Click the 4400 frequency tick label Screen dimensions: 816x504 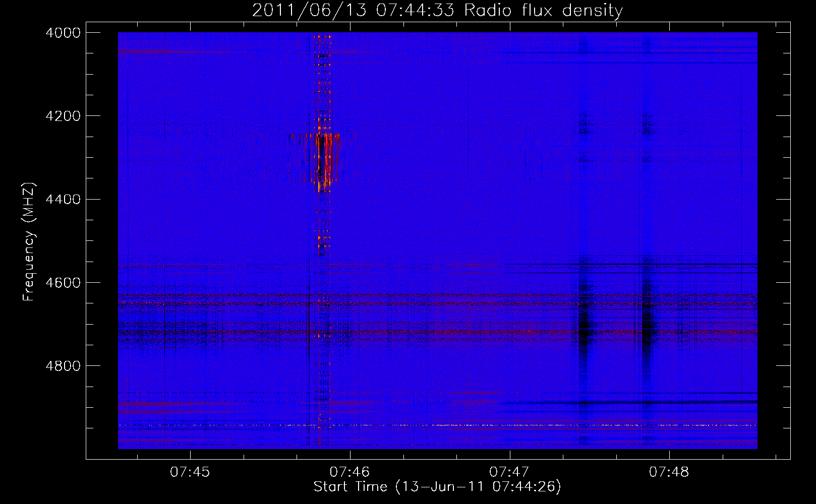click(x=63, y=200)
